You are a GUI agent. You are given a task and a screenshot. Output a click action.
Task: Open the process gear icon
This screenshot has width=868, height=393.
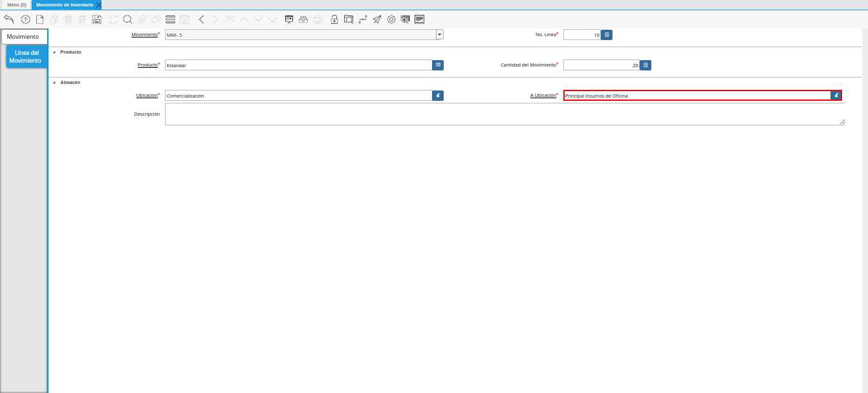(x=391, y=19)
